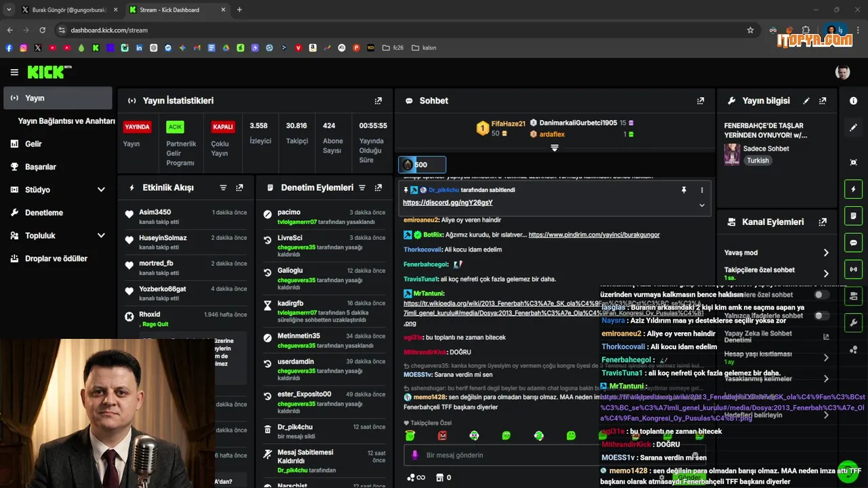Screen dimensions: 868x488
Task: Pop out the Yayın İstatistikleri panel
Action: [378, 100]
